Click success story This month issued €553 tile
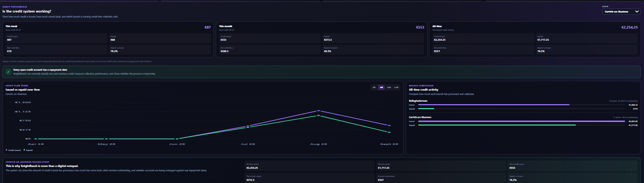The height and width of the screenshot is (183, 644). [x=572, y=166]
